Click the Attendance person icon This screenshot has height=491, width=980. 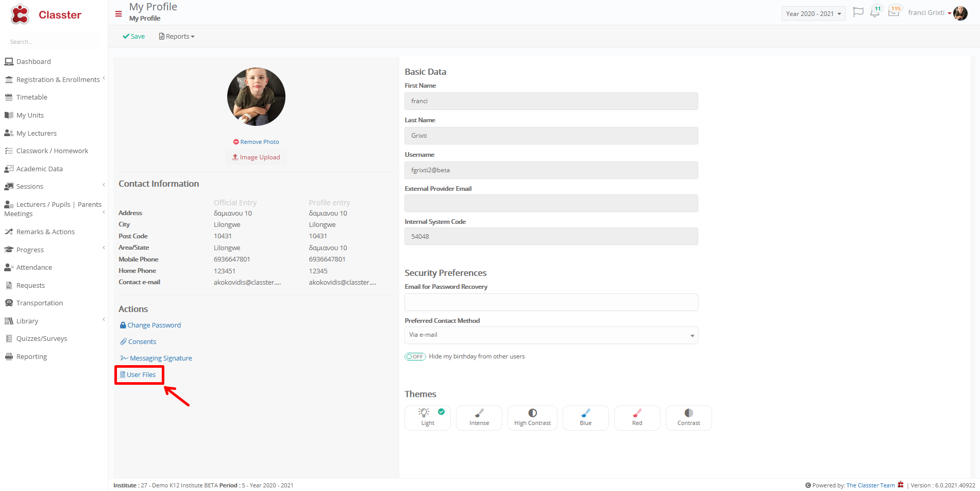[x=9, y=267]
